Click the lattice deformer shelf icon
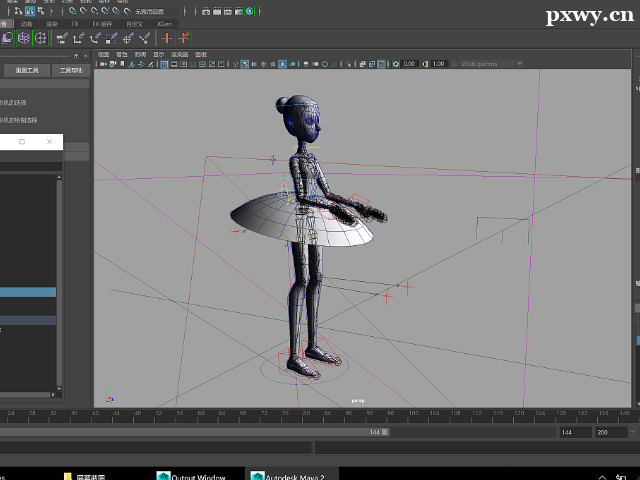 (22, 38)
